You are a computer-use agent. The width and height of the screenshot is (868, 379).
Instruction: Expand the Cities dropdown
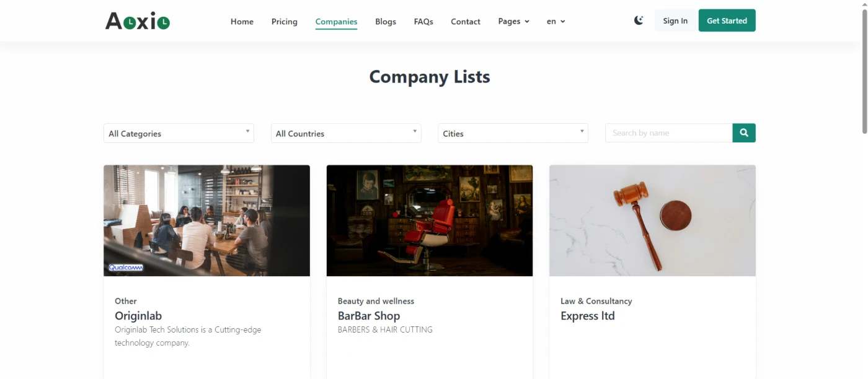pos(513,133)
